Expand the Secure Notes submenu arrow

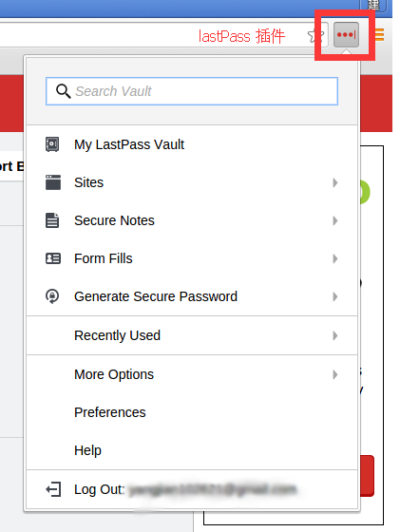click(x=335, y=220)
